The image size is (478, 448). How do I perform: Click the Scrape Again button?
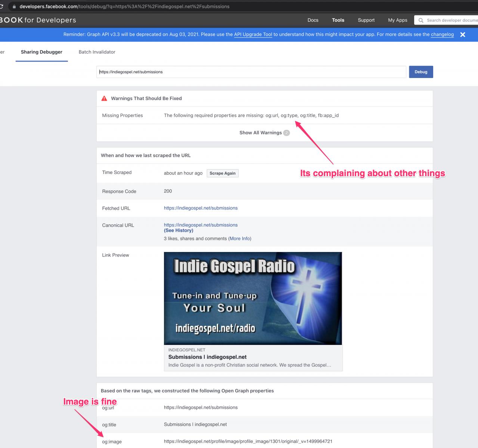coord(222,173)
